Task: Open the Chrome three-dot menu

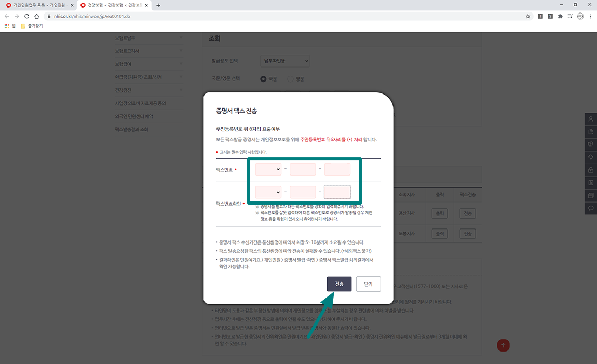Action: point(590,16)
